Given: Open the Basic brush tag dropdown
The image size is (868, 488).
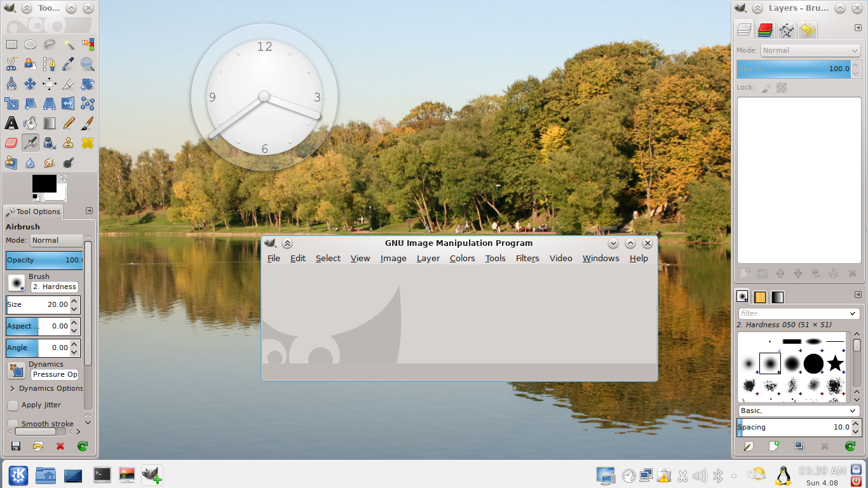Looking at the screenshot, I should click(x=799, y=411).
